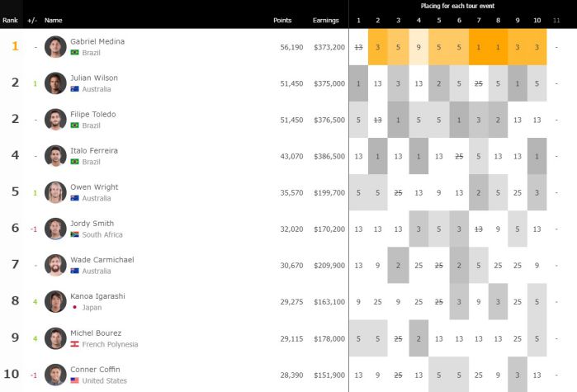Open Julian Wilson name link
Image resolution: width=577 pixels, height=392 pixels.
[x=94, y=78]
